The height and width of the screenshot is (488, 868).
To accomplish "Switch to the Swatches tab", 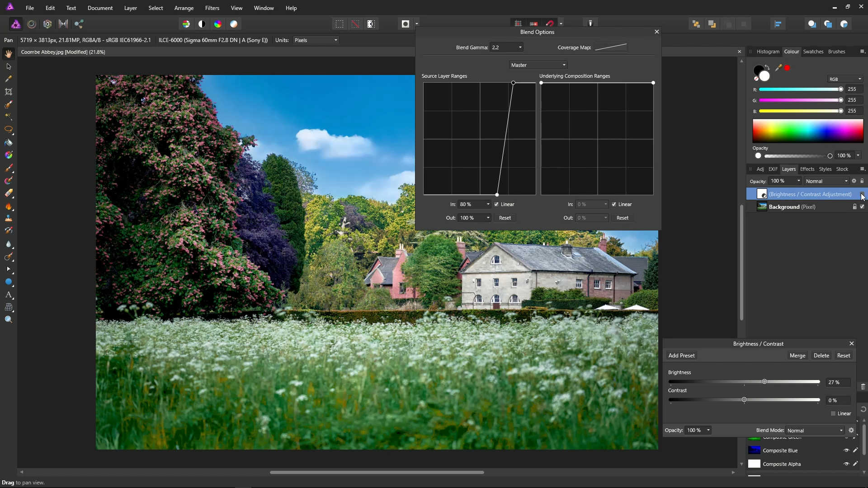I will click(813, 52).
